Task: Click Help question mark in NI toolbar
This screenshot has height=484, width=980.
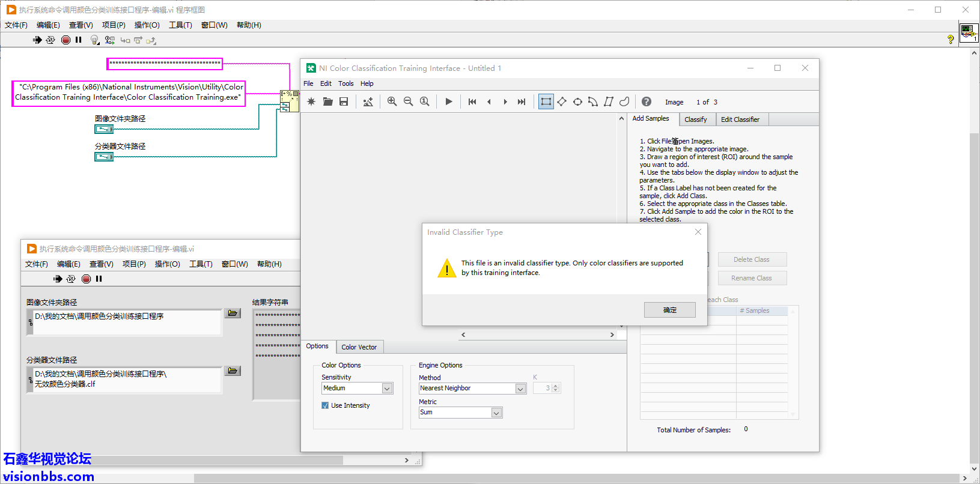Action: coord(646,101)
